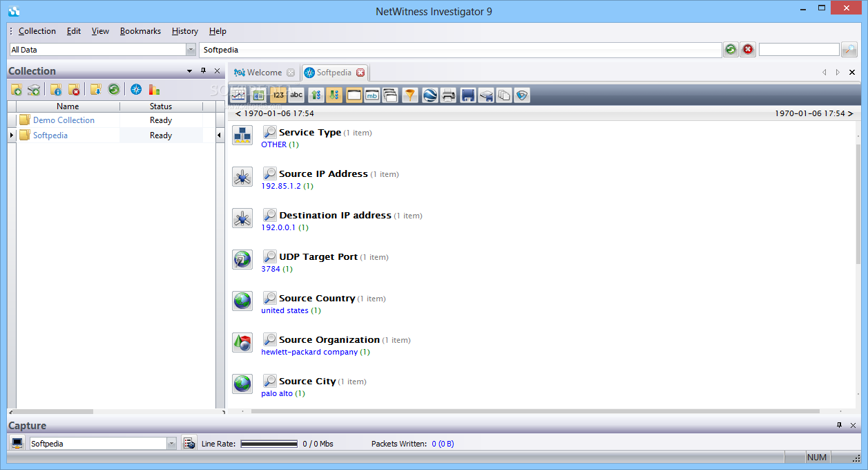Click the report layout icon beside timeline chart
Image resolution: width=868 pixels, height=470 pixels.
click(x=259, y=95)
